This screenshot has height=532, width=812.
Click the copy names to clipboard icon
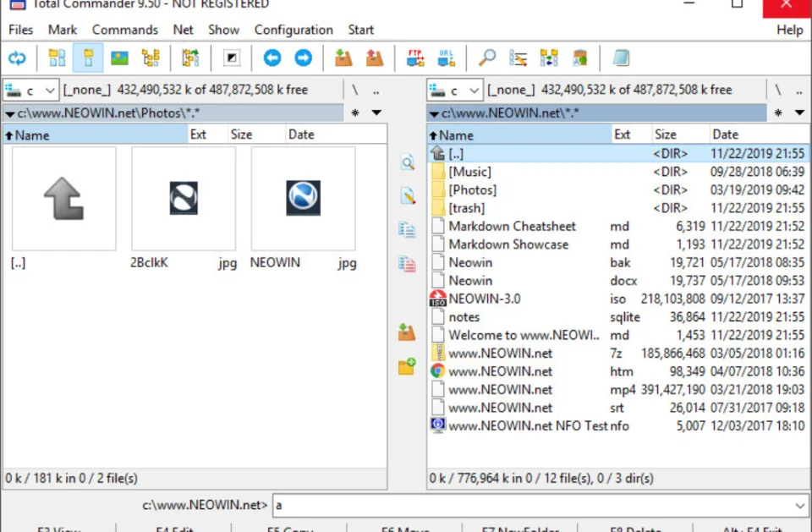[x=580, y=58]
